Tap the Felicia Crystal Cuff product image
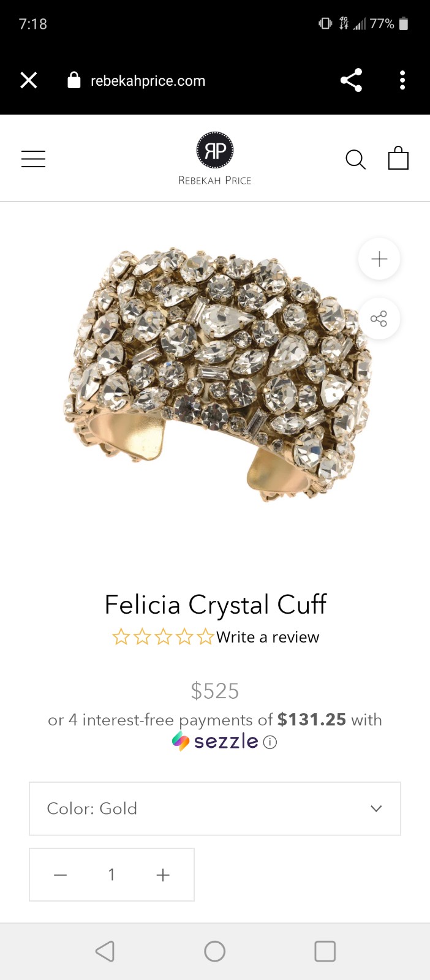 point(217,375)
